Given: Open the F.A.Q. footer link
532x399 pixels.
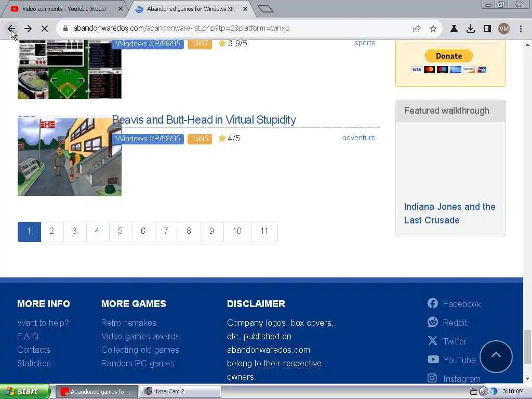Looking at the screenshot, I should pyautogui.click(x=29, y=336).
